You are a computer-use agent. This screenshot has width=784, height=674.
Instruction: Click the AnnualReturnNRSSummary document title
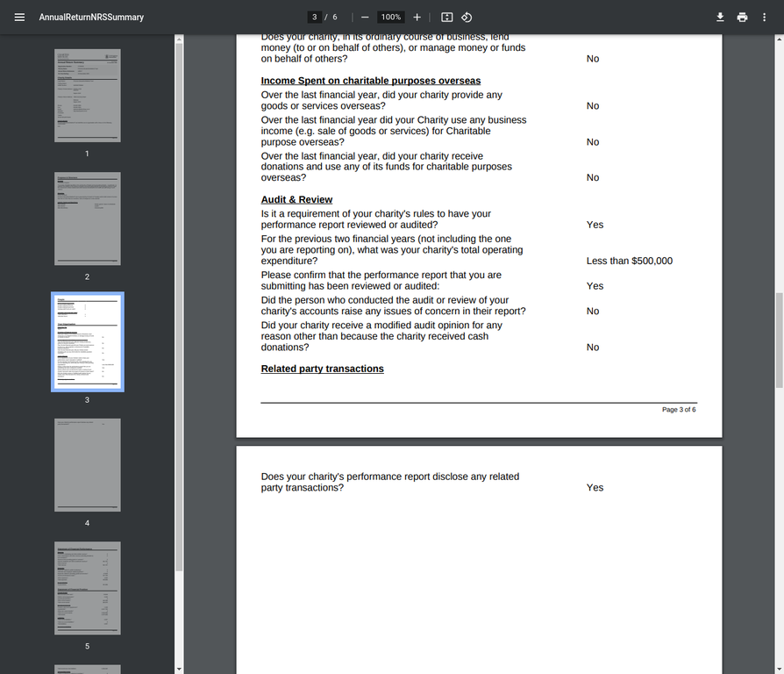[x=91, y=18]
